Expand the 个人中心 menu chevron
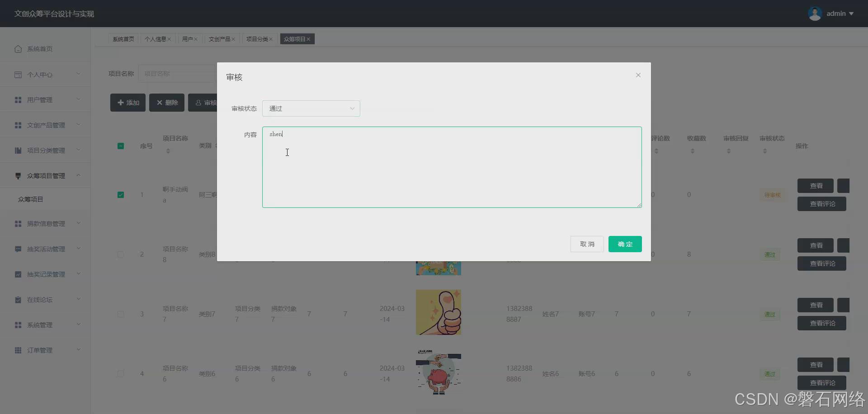 (78, 74)
